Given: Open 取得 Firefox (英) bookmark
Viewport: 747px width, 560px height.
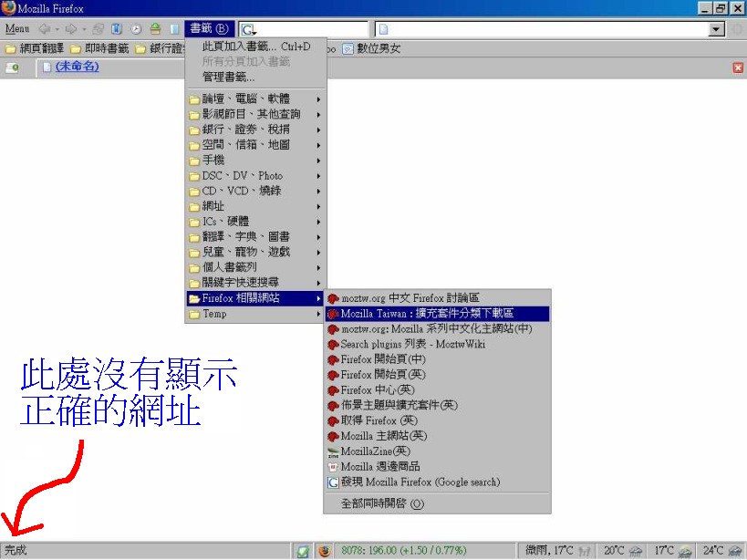Looking at the screenshot, I should tap(437, 420).
